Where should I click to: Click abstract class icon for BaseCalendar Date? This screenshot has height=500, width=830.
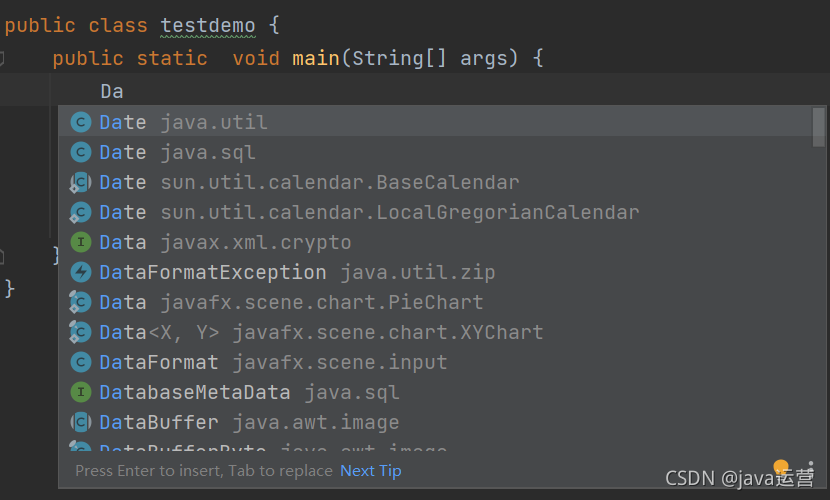pos(81,183)
